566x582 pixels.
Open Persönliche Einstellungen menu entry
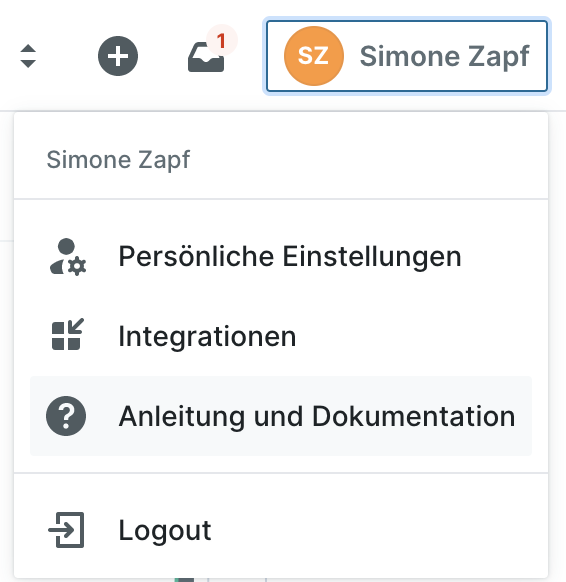tap(281, 256)
